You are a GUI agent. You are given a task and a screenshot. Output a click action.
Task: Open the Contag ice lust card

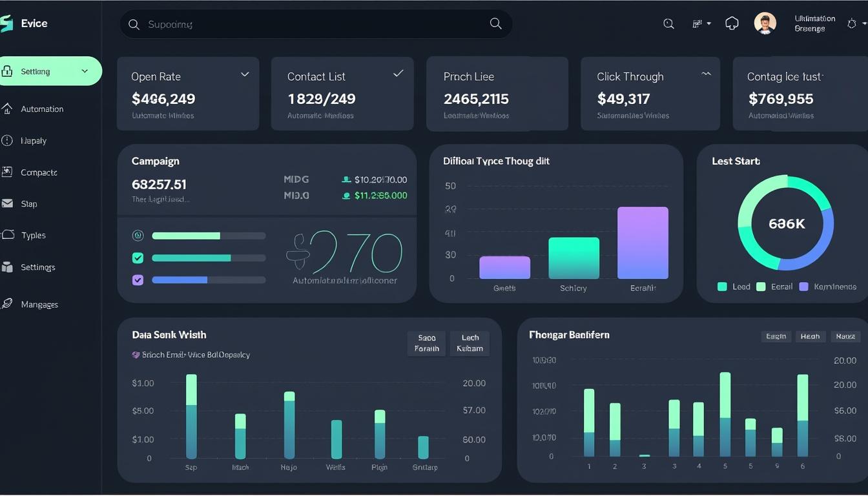coord(800,94)
